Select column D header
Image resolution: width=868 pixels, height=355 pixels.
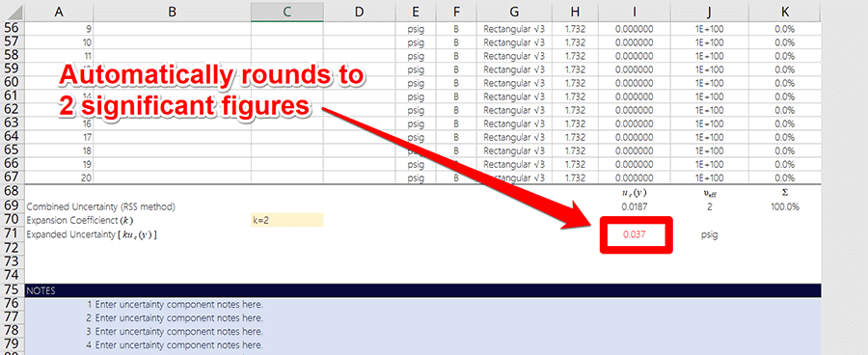[360, 12]
